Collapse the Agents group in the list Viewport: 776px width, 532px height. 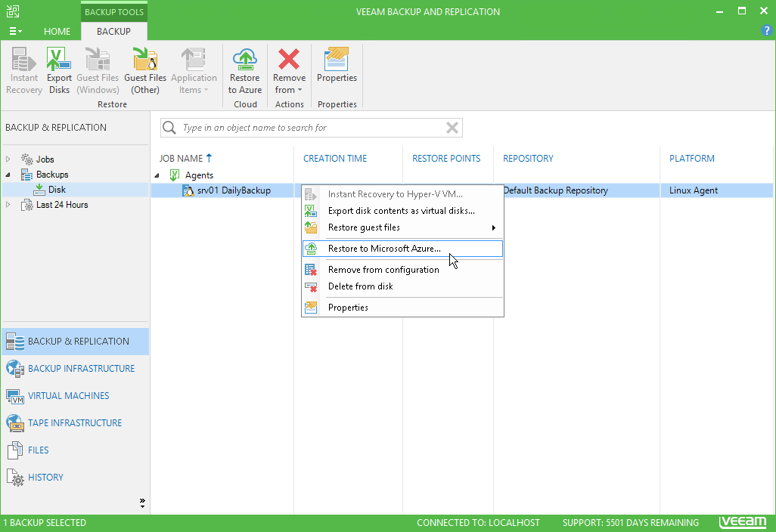click(x=157, y=175)
